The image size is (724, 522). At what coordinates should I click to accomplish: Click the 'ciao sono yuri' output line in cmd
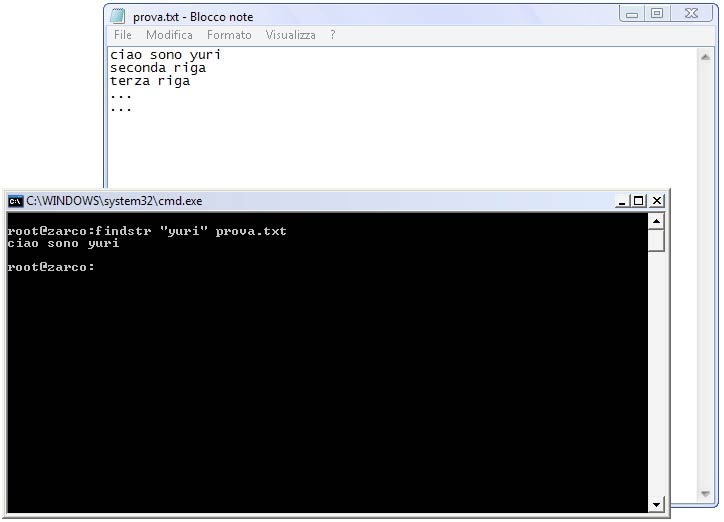(x=63, y=243)
